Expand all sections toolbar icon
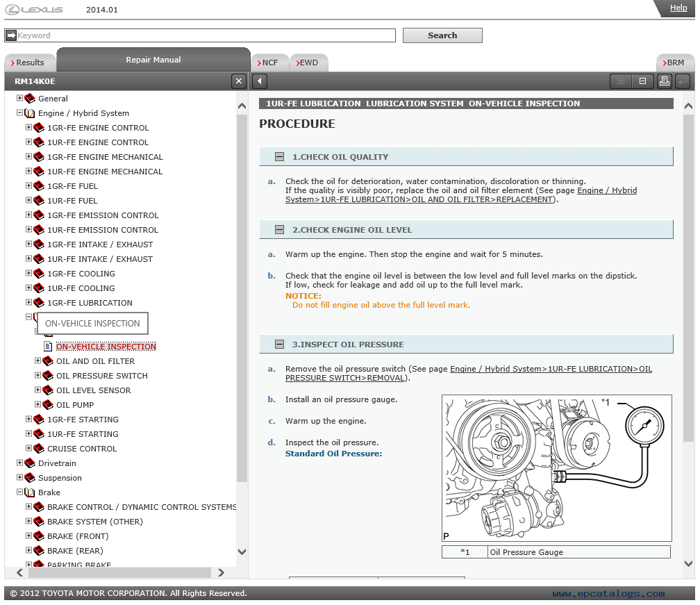 pos(621,81)
